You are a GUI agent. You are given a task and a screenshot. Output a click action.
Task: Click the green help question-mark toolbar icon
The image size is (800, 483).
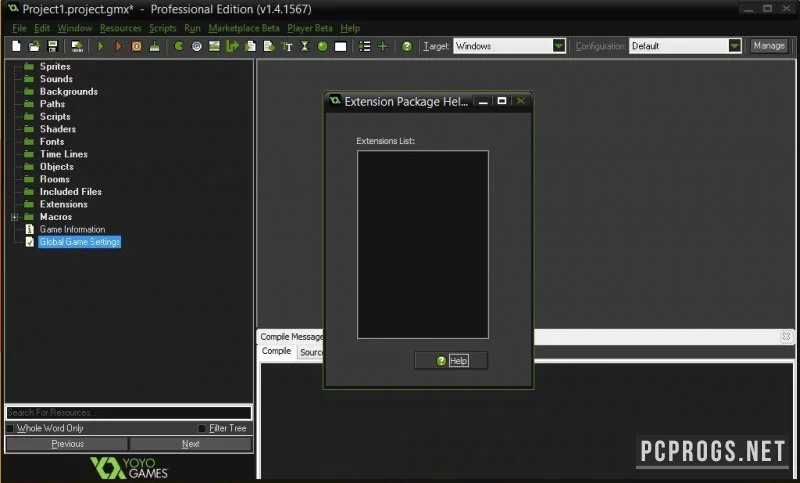pos(407,46)
